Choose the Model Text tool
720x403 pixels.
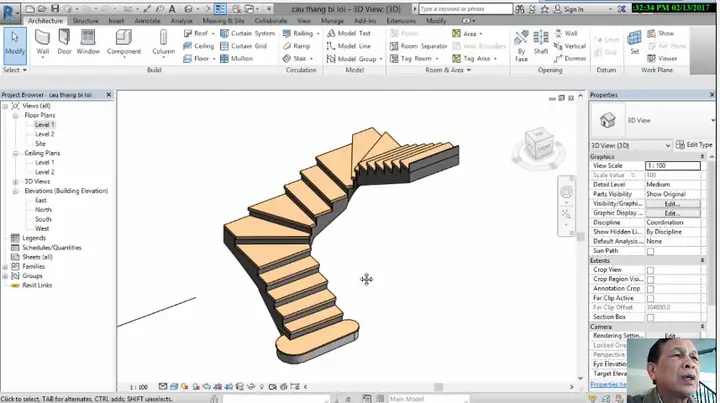point(348,34)
